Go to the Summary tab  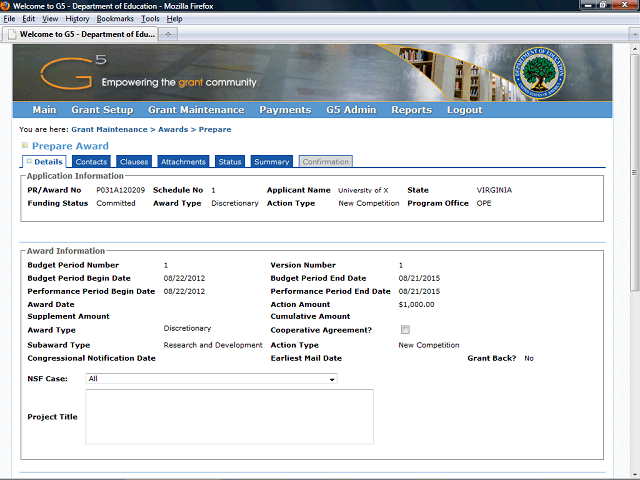271,162
